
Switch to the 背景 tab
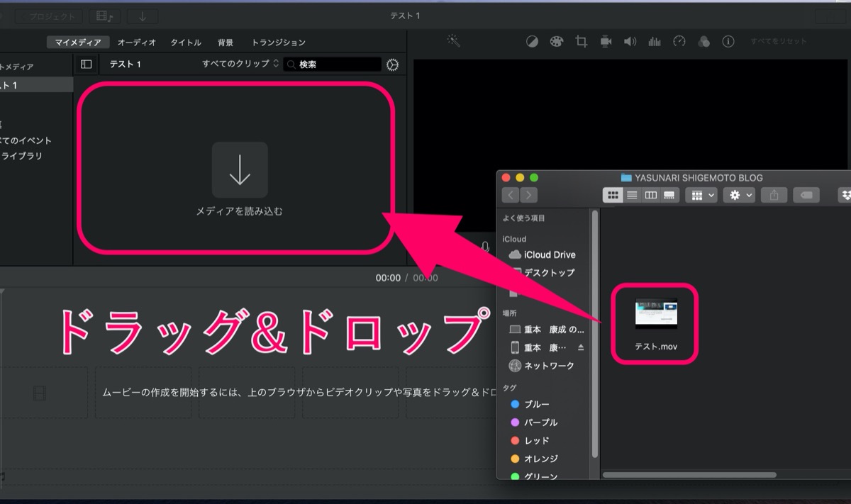point(226,43)
